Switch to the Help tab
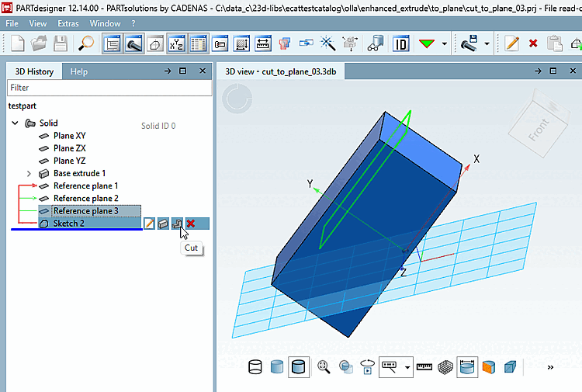The height and width of the screenshot is (392, 582). [79, 71]
